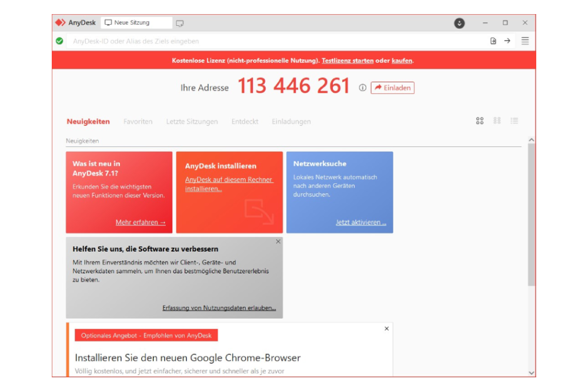The image size is (588, 392).
Task: Open the Letzte Sitzungen tab
Action: click(192, 122)
